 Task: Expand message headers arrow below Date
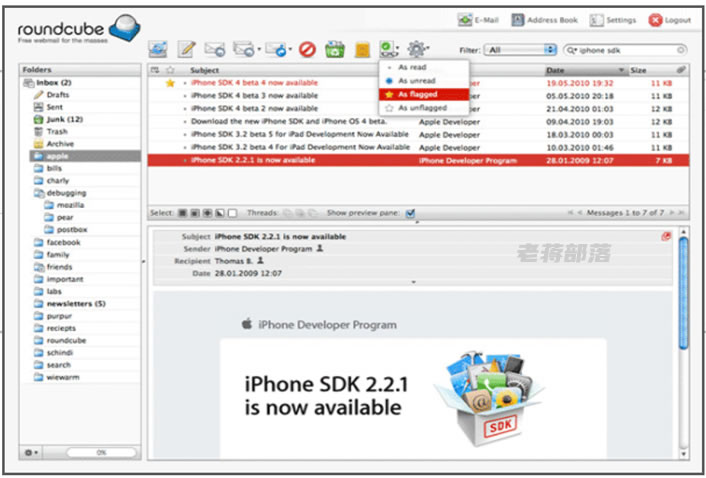pyautogui.click(x=414, y=282)
